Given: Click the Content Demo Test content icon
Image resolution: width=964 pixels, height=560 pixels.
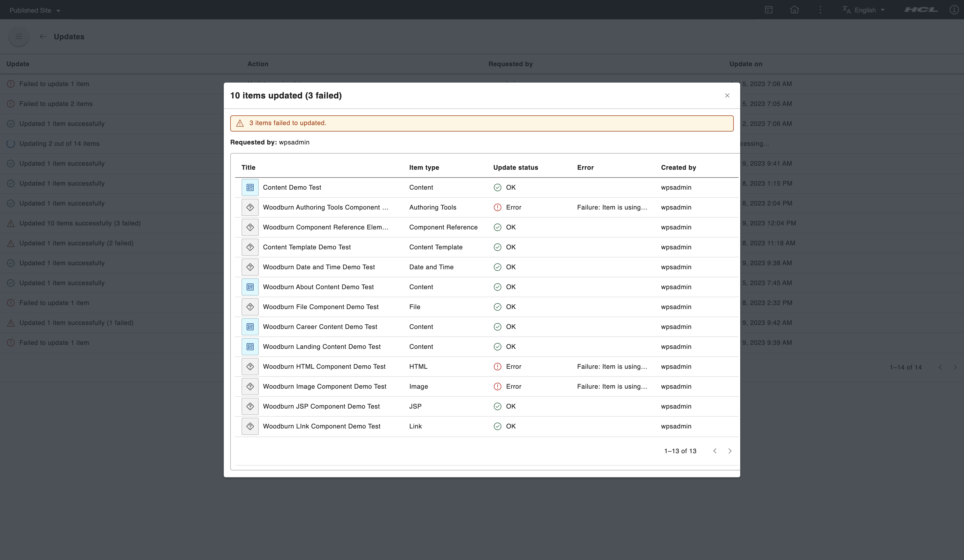Looking at the screenshot, I should pos(250,187).
